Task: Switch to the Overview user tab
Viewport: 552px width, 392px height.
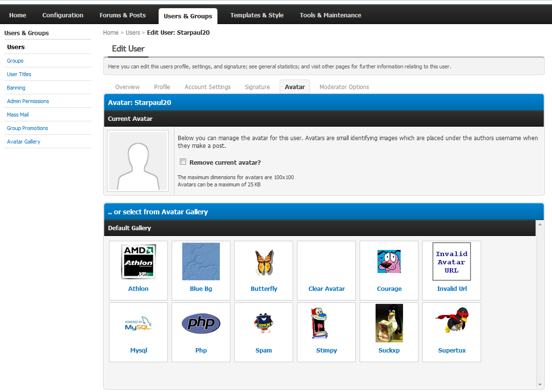Action: (x=127, y=87)
